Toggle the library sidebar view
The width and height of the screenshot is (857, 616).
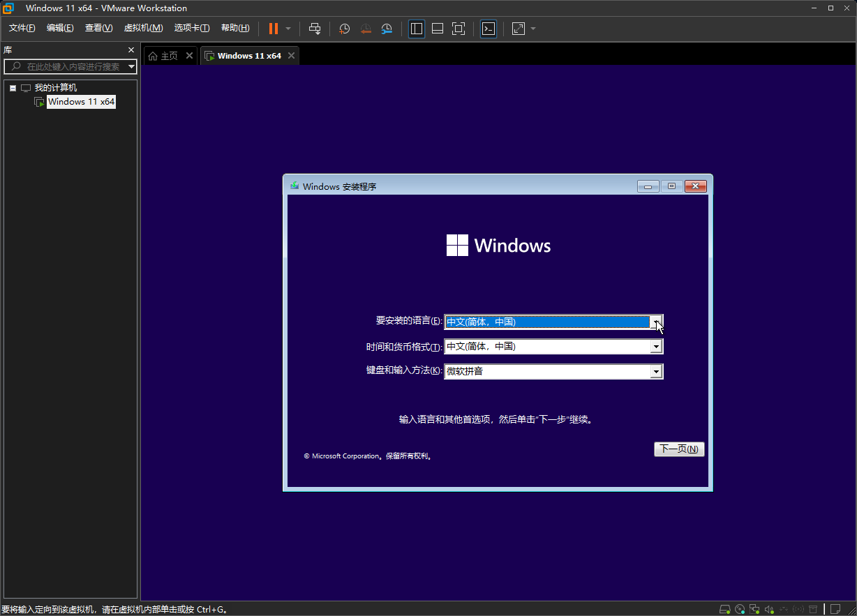point(417,29)
